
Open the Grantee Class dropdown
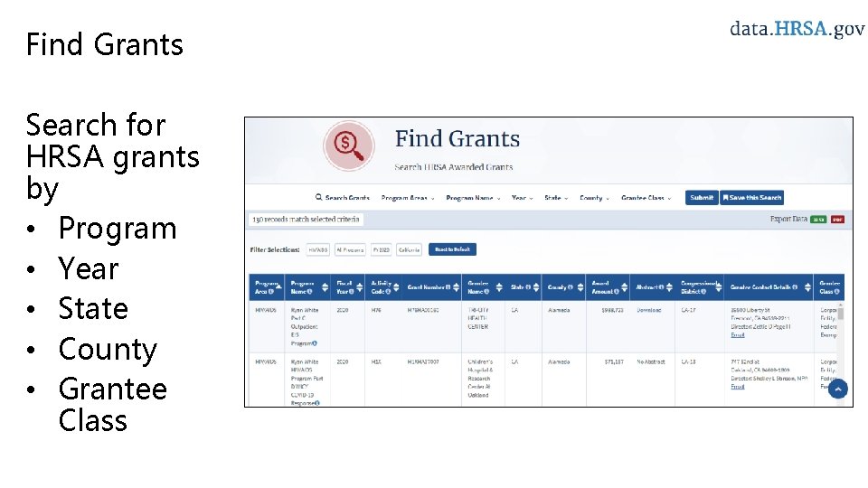(646, 198)
